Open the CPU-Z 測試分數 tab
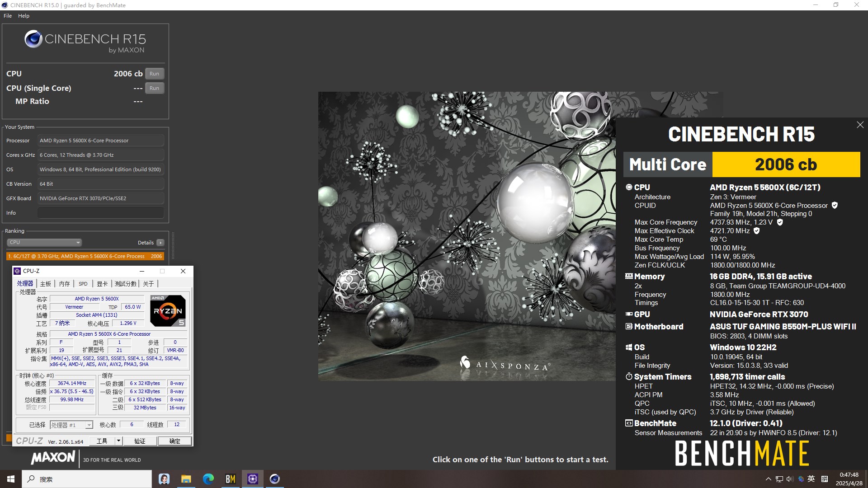 coord(125,284)
